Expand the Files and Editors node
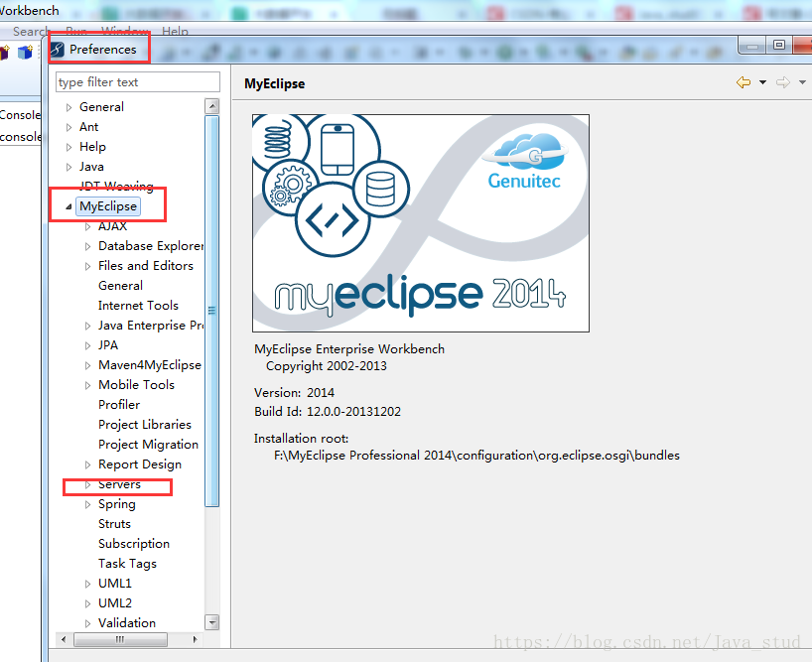 pyautogui.click(x=88, y=266)
